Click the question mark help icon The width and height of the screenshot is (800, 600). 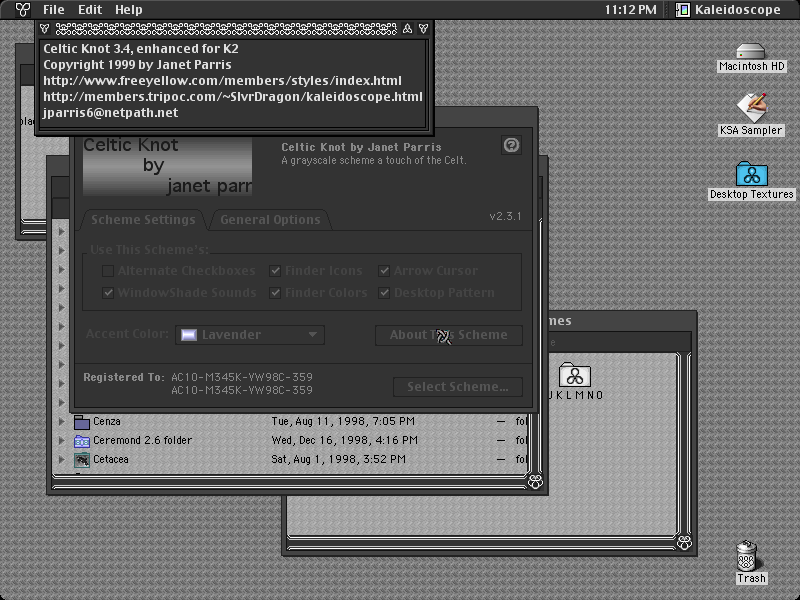pos(511,145)
